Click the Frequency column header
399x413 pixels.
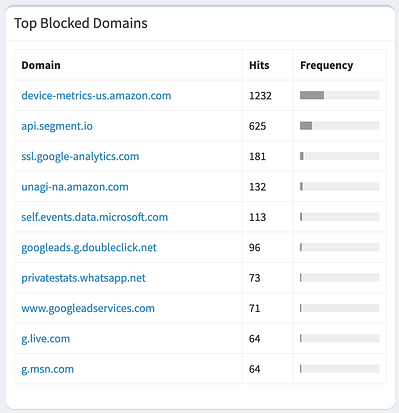[326, 65]
